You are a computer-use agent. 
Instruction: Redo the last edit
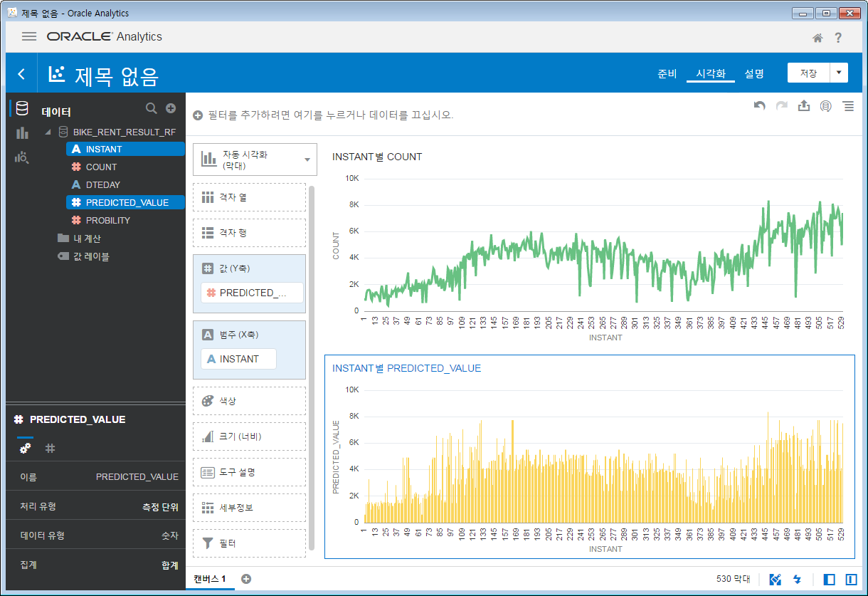(x=782, y=106)
